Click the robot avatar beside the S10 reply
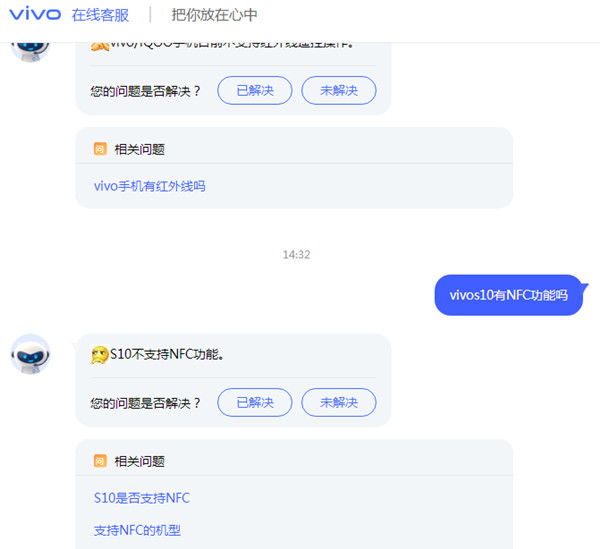600x549 pixels. [x=31, y=354]
